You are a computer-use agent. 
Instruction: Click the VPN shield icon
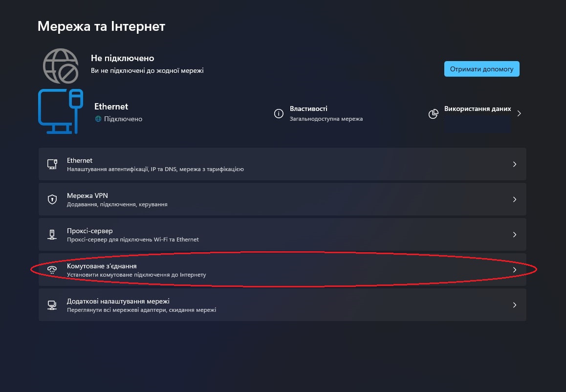[52, 199]
